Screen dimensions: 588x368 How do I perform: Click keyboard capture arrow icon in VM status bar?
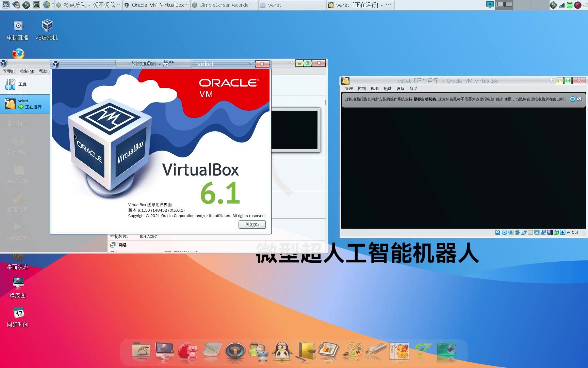(x=562, y=232)
